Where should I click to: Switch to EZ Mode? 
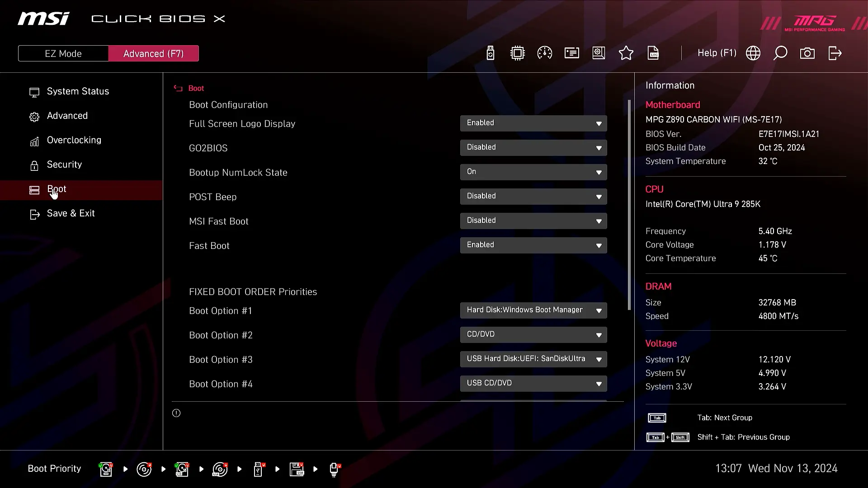coord(63,53)
